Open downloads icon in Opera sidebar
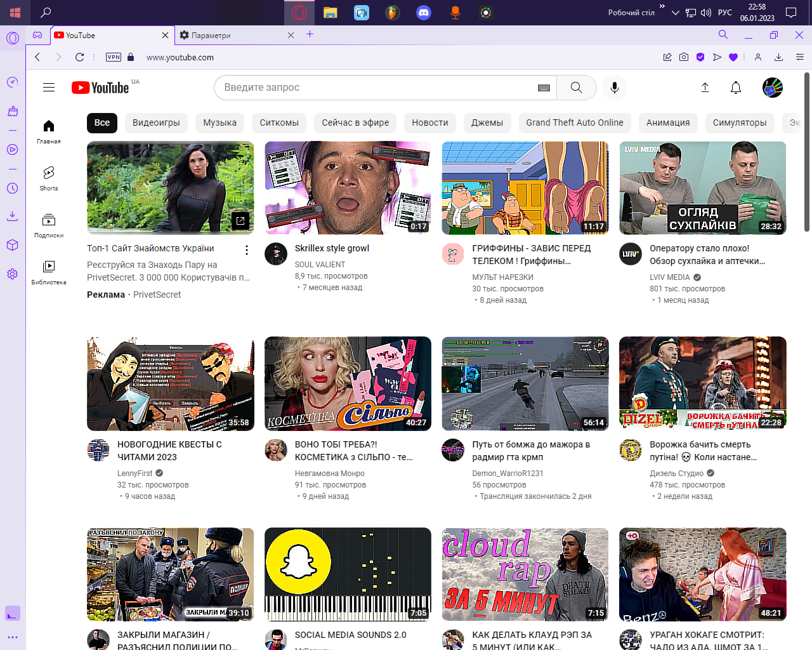 [13, 216]
